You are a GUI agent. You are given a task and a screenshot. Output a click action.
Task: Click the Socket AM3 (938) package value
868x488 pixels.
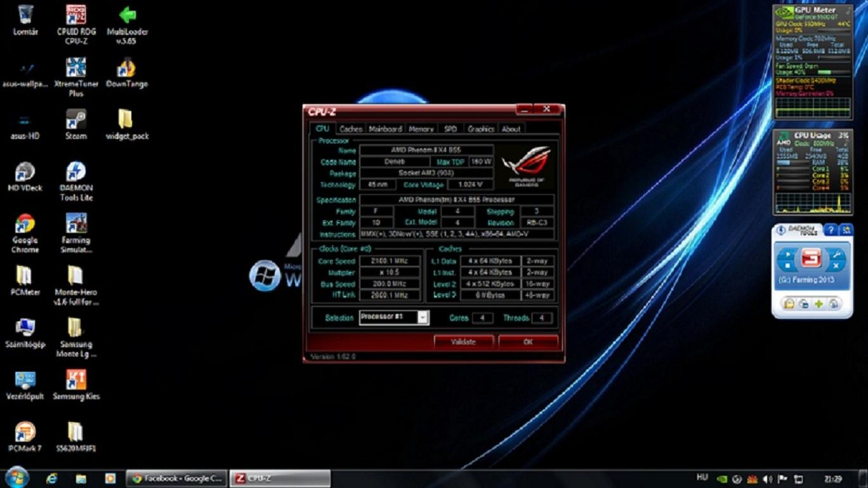click(x=426, y=173)
